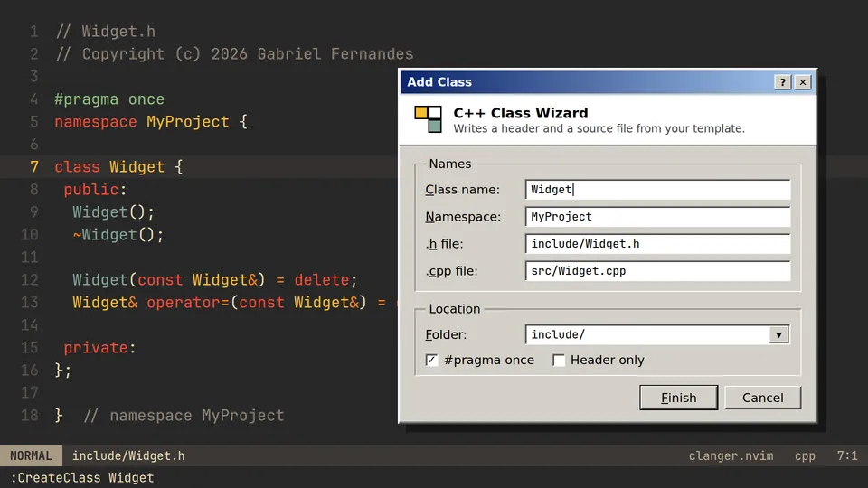868x488 pixels.
Task: Enable the Header only checkbox
Action: (559, 361)
